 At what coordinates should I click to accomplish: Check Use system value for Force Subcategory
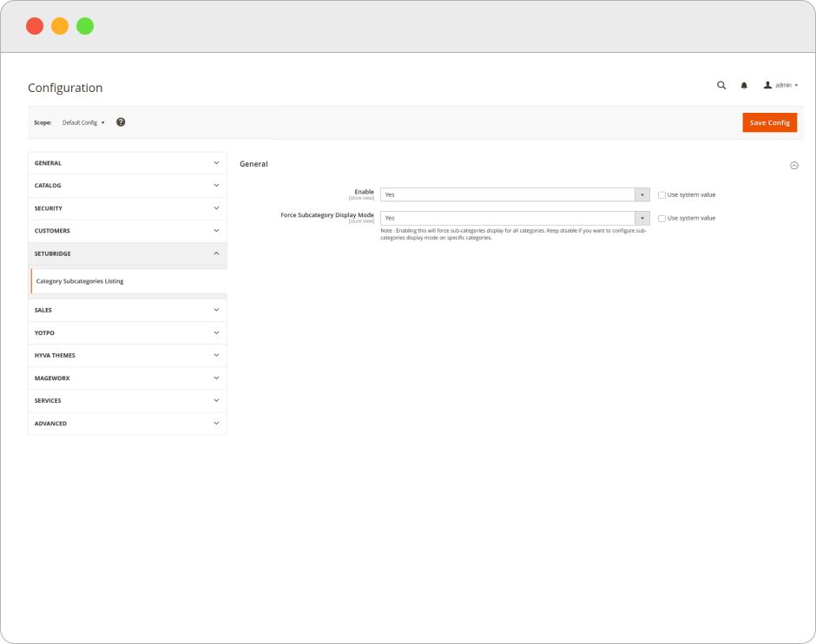[x=661, y=219]
